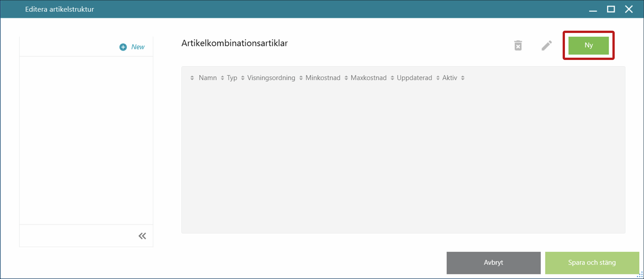Click the green Ny button
Image resolution: width=644 pixels, height=279 pixels.
(x=588, y=45)
